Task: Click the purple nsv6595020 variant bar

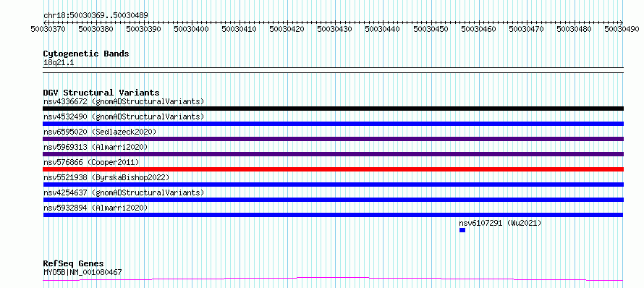Action: tap(333, 139)
